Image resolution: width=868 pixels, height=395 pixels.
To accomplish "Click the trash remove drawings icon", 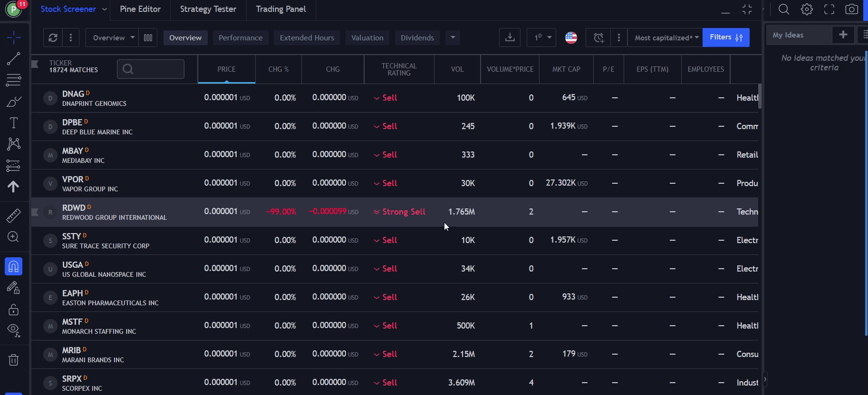I will click(x=13, y=360).
